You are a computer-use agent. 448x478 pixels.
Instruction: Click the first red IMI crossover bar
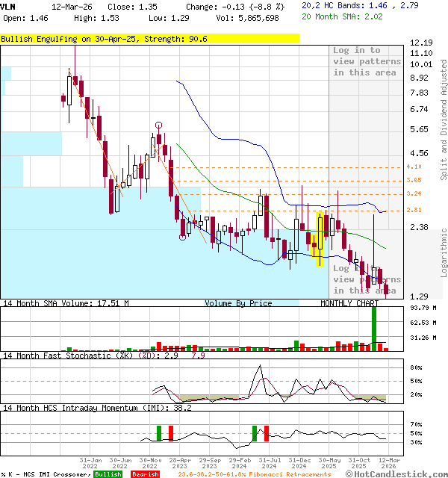pyautogui.click(x=171, y=433)
